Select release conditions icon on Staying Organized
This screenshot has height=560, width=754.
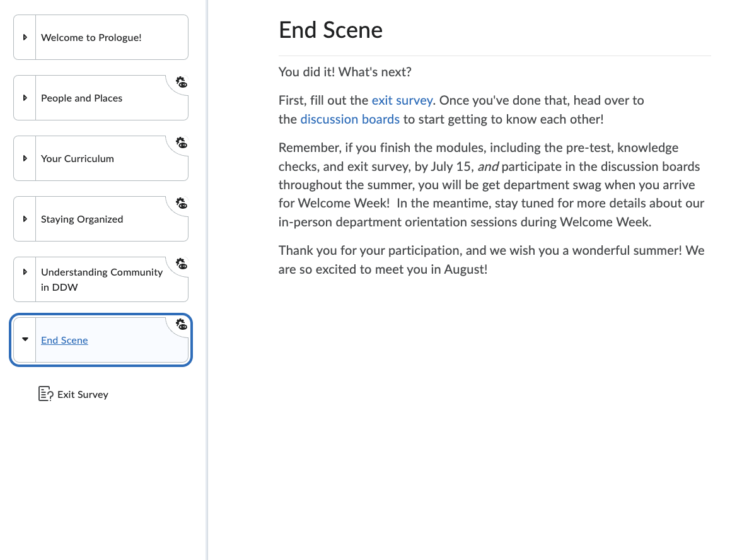tap(181, 204)
